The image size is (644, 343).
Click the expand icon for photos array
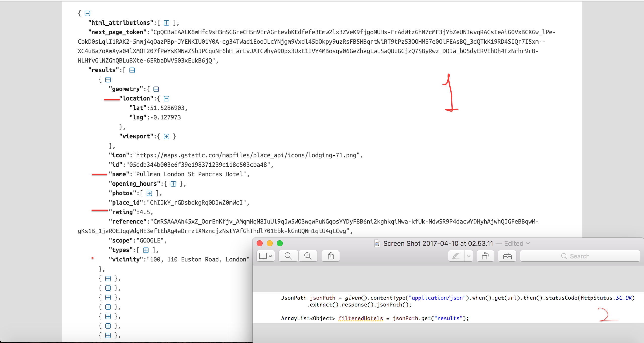[150, 193]
